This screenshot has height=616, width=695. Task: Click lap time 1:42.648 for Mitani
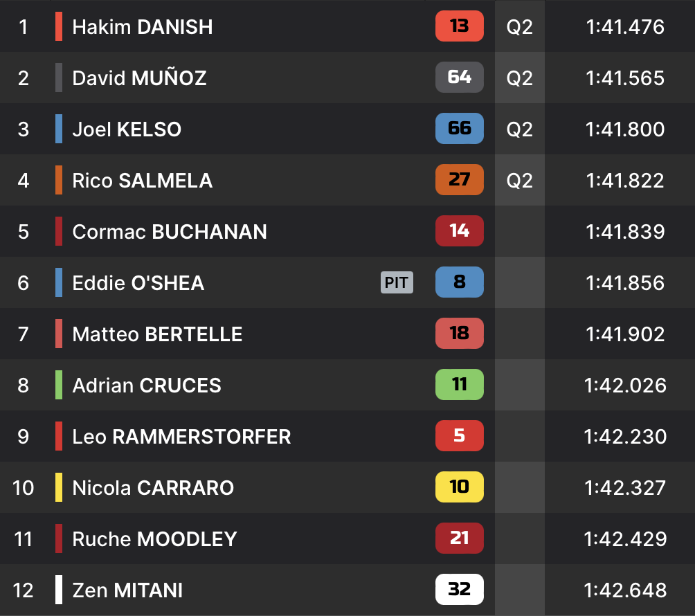(x=624, y=590)
